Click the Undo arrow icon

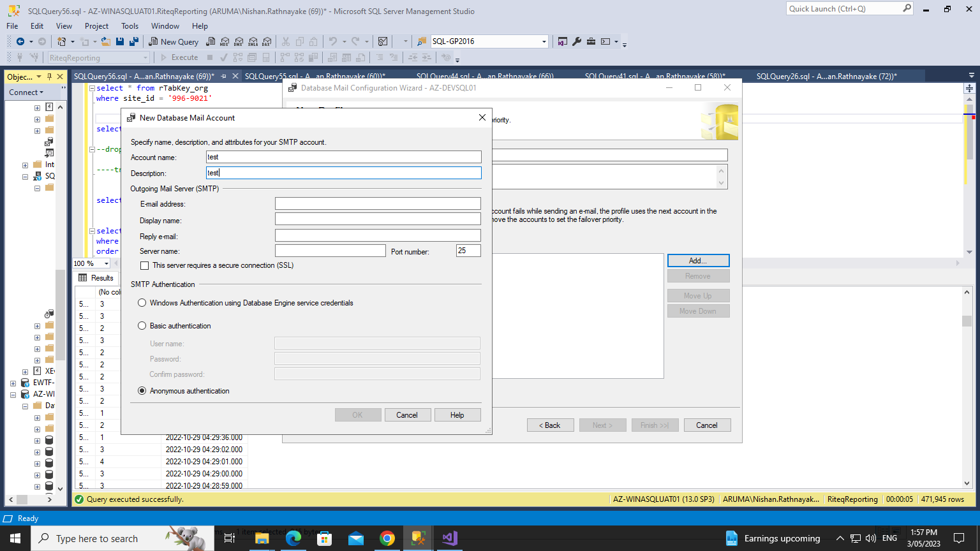[332, 41]
